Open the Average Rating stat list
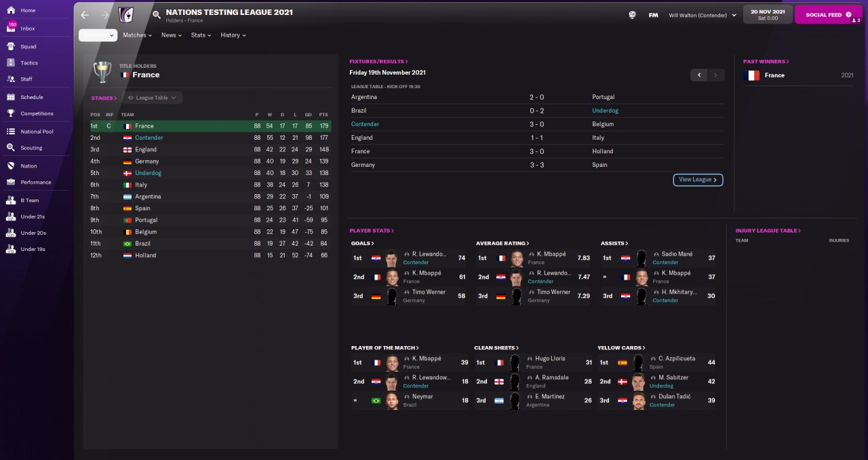868x460 pixels. [x=503, y=243]
